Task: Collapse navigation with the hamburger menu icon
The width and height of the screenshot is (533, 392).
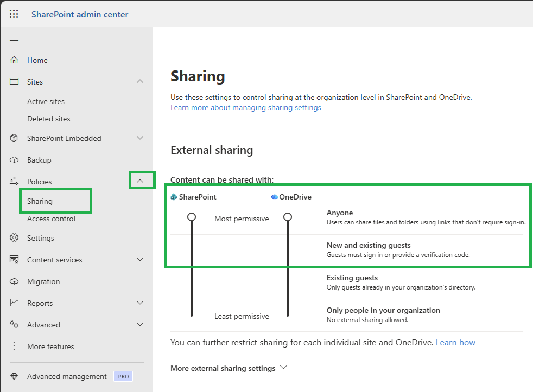Action: [x=14, y=38]
